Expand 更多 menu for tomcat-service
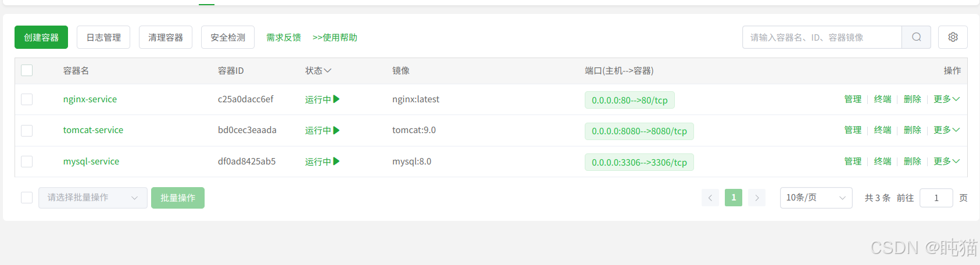Screen dimensions: 980x265 tap(946, 130)
